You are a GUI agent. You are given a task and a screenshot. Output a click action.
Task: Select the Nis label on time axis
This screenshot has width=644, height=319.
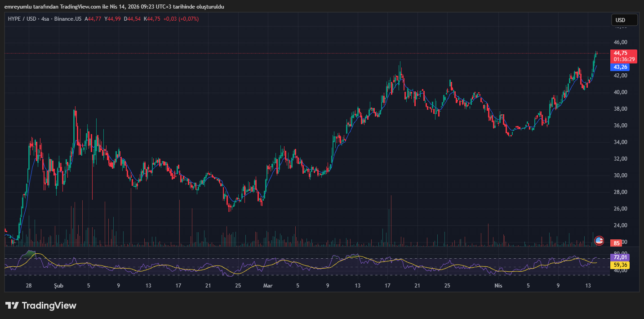[498, 286]
